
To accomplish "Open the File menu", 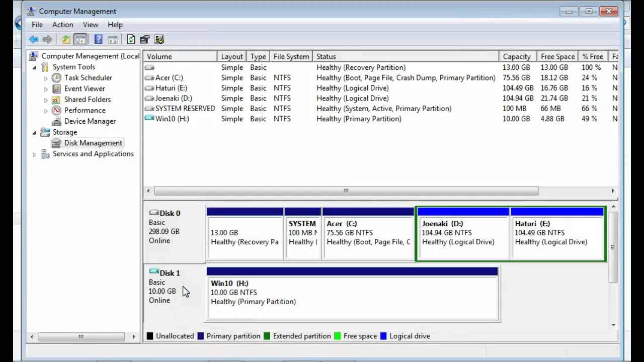I will pyautogui.click(x=37, y=25).
